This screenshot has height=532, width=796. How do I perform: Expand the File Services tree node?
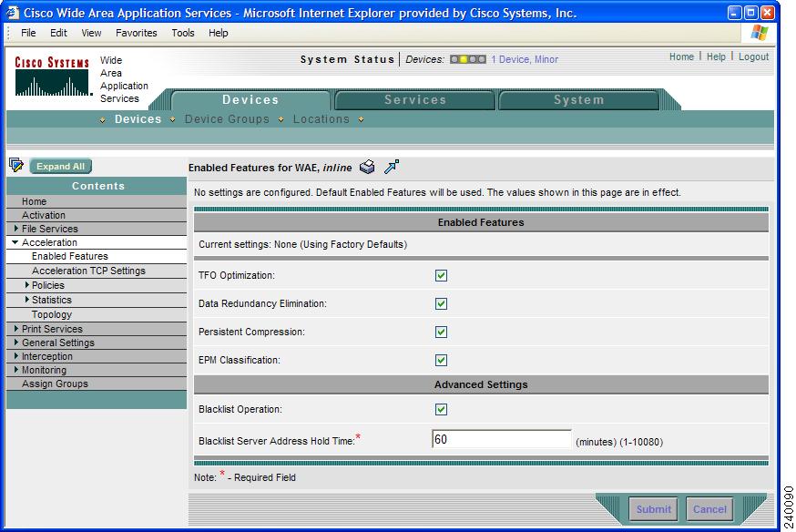(16, 229)
